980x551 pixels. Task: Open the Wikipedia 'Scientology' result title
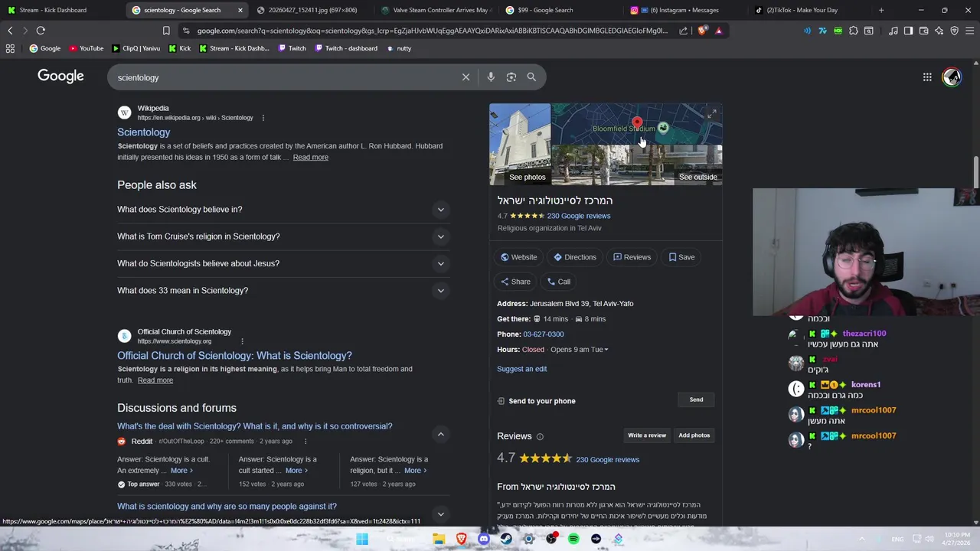click(x=144, y=132)
